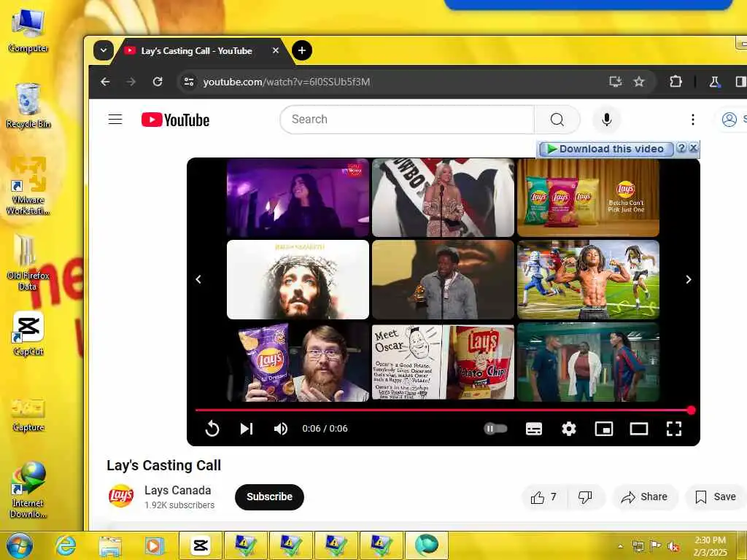Click the install app icon in address bar
The width and height of the screenshot is (747, 560).
tap(616, 82)
